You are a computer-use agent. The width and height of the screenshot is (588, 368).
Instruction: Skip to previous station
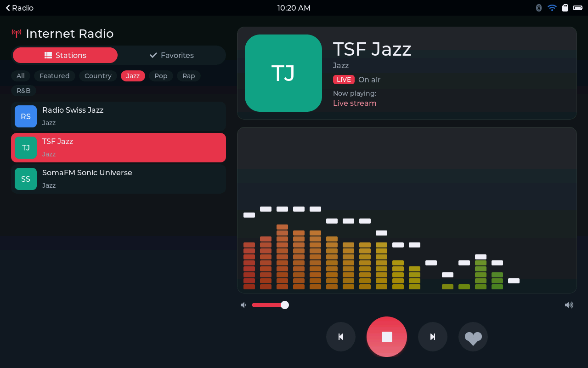341,337
